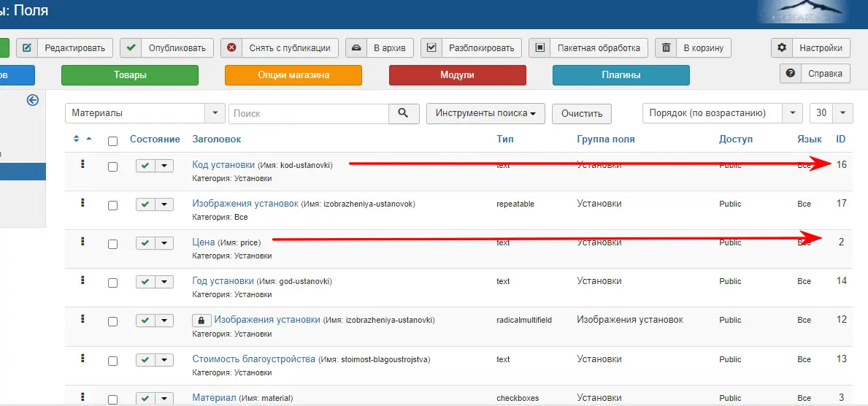The image size is (868, 406).
Task: Open the Стоимость благоустройства field
Action: 253,359
